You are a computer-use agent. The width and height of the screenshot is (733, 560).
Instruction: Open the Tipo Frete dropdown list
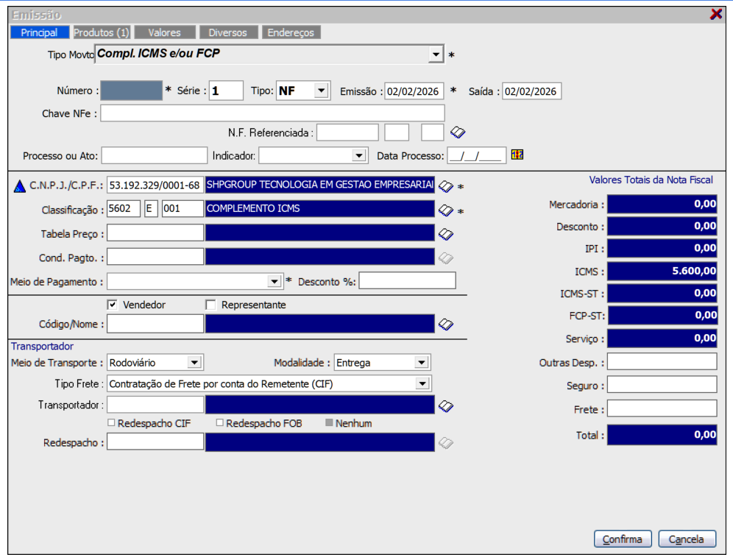click(422, 383)
